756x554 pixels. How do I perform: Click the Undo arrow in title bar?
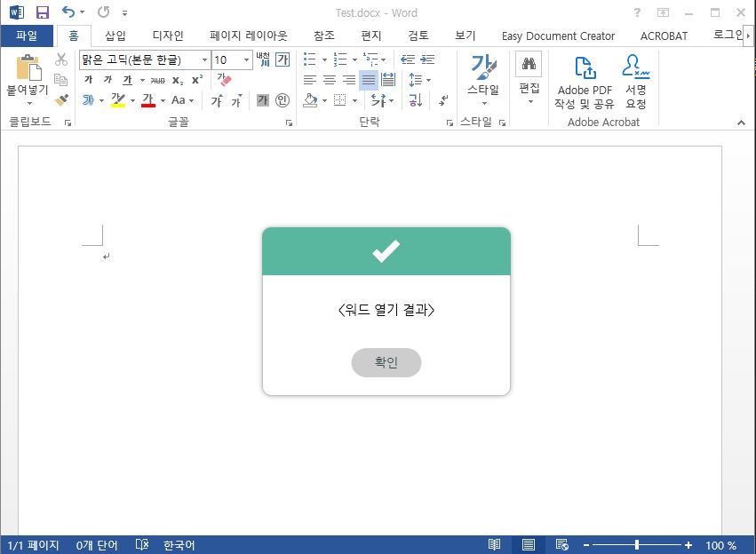click(68, 12)
